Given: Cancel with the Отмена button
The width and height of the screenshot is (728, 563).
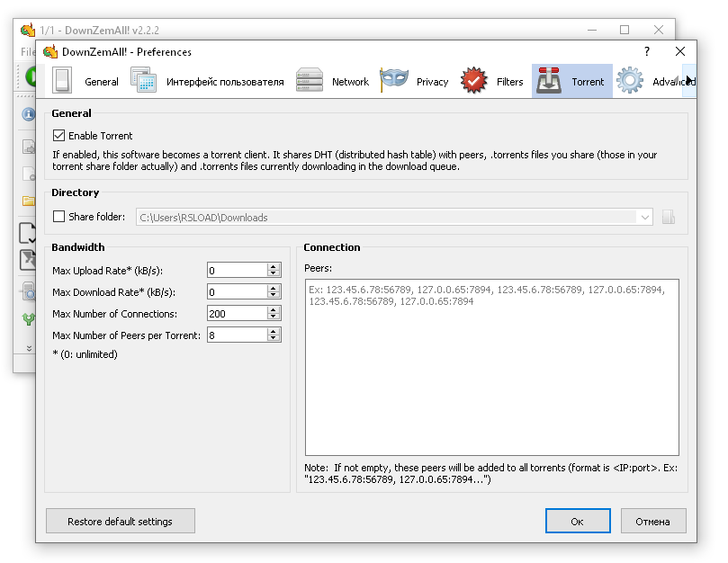Looking at the screenshot, I should [652, 522].
